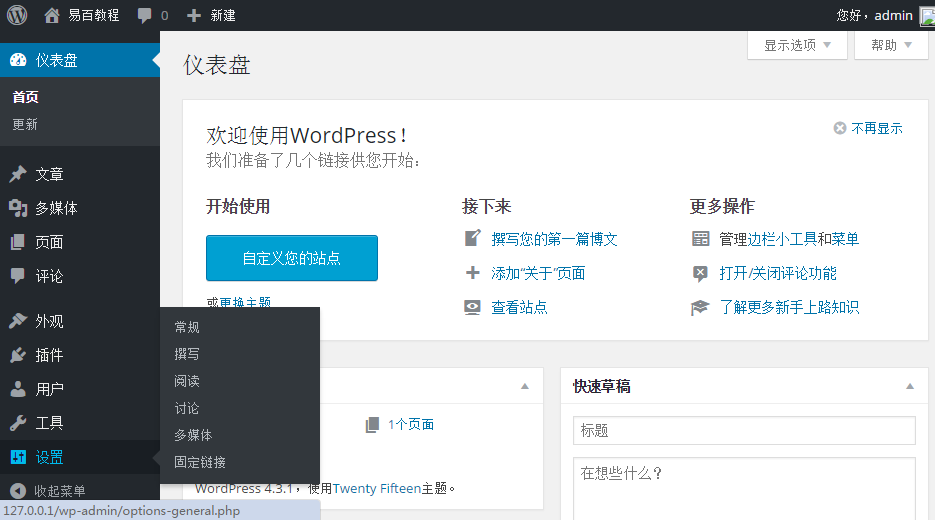Click the 自定义您的站点 button
935x520 pixels.
(292, 258)
